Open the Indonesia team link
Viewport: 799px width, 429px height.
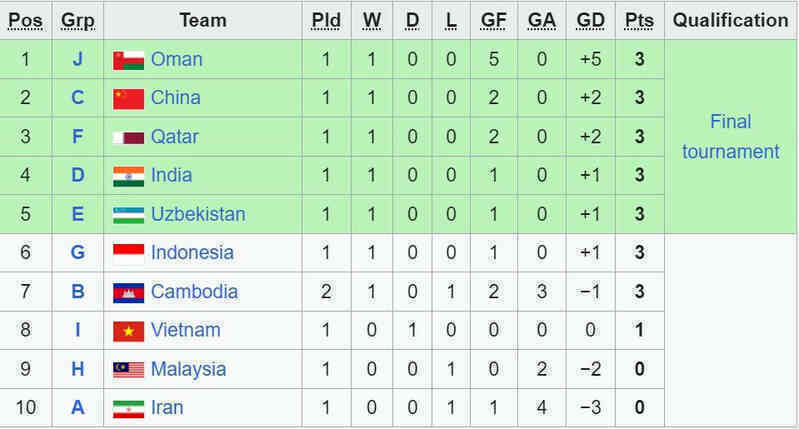pyautogui.click(x=192, y=252)
